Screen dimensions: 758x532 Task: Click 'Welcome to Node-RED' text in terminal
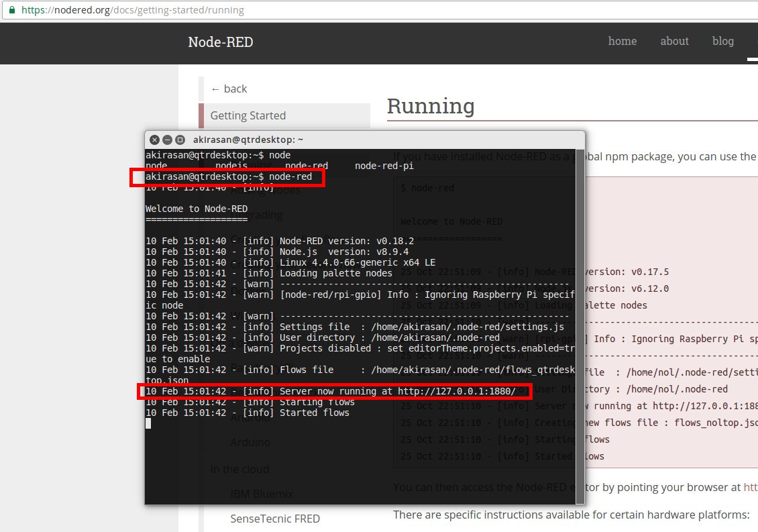(197, 209)
